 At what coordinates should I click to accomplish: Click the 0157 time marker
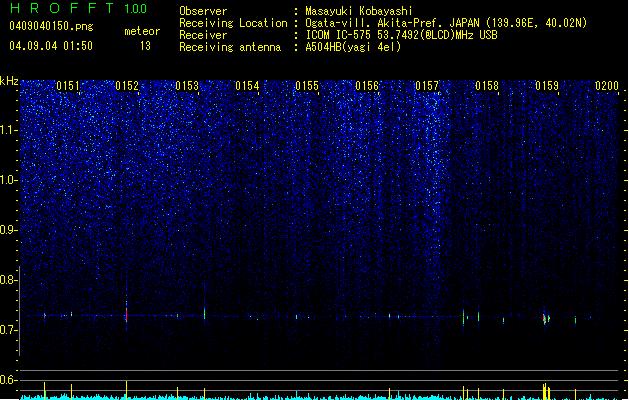[427, 86]
